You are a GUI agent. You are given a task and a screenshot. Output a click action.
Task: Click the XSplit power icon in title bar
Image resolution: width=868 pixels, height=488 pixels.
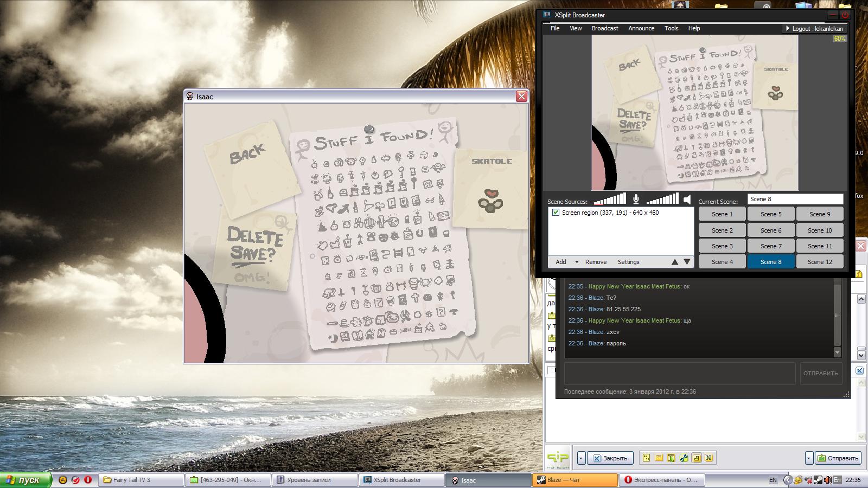(845, 15)
